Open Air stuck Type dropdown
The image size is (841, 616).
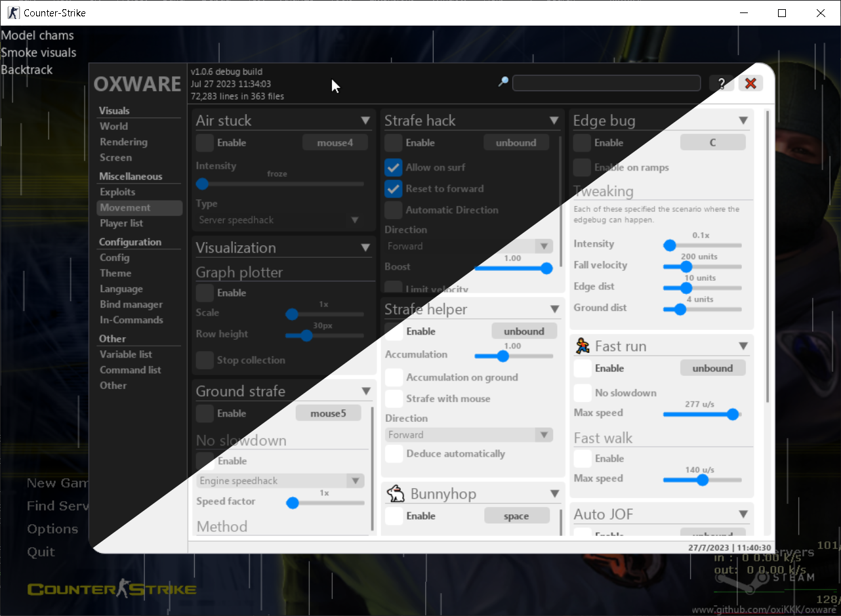pyautogui.click(x=279, y=220)
